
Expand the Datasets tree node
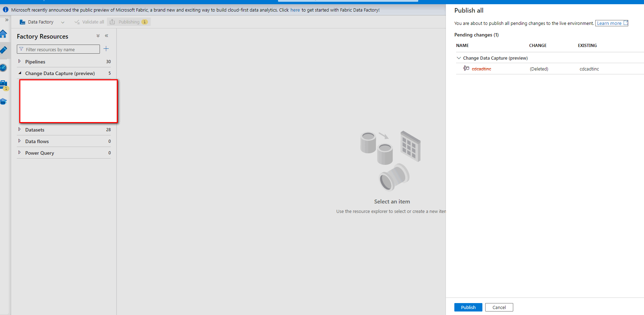pyautogui.click(x=20, y=129)
